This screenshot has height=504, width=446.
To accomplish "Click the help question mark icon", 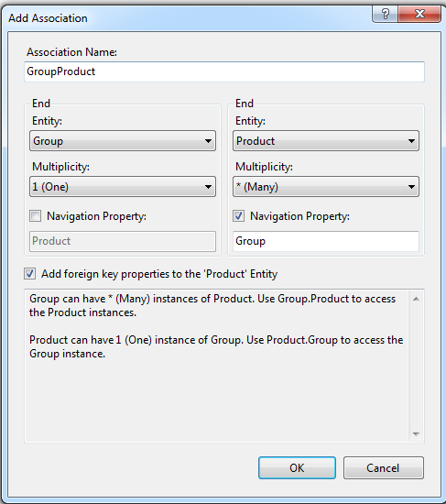I will coord(385,14).
